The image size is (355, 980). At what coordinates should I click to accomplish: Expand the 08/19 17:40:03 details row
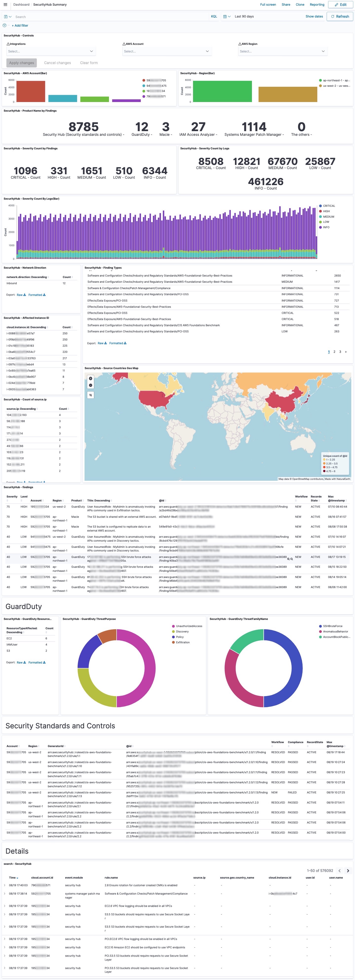point(5,885)
